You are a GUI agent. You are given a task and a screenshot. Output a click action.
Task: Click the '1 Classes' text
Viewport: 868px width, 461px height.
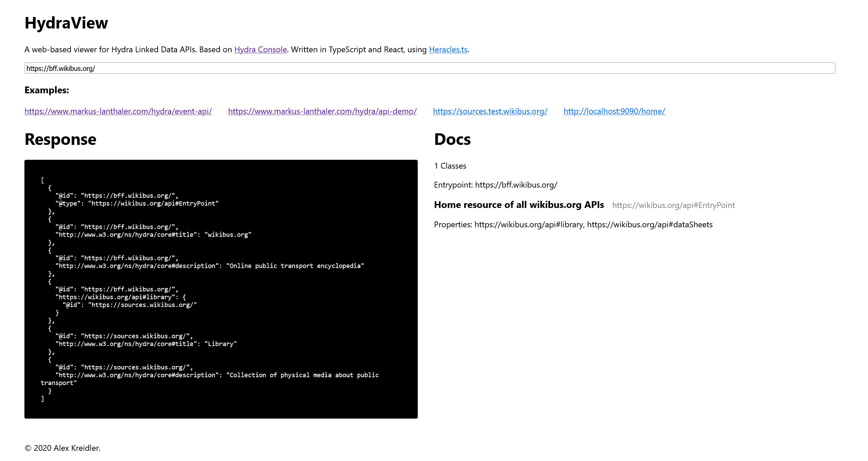point(450,166)
